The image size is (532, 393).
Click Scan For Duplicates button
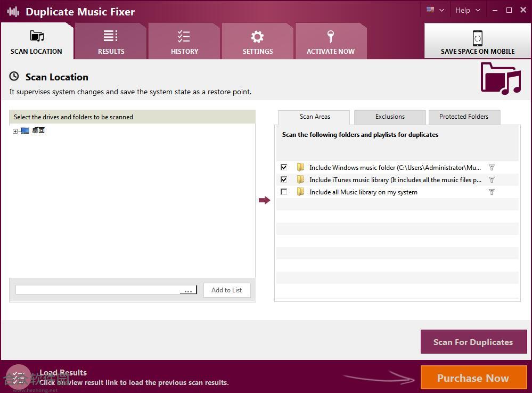(x=473, y=342)
